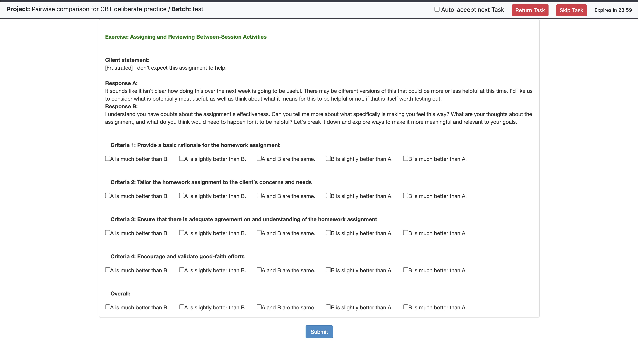Check 'A is slightly better' for Criteria 2
The image size is (644, 350).
tap(181, 196)
